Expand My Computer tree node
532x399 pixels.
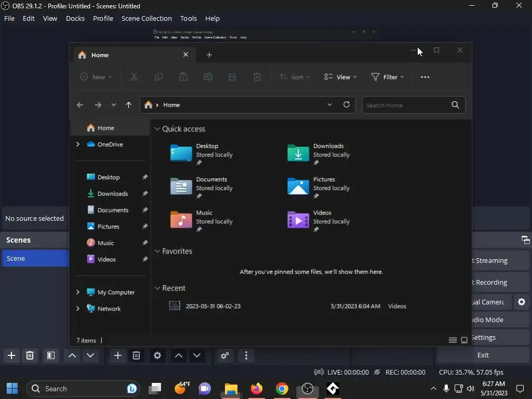point(78,292)
